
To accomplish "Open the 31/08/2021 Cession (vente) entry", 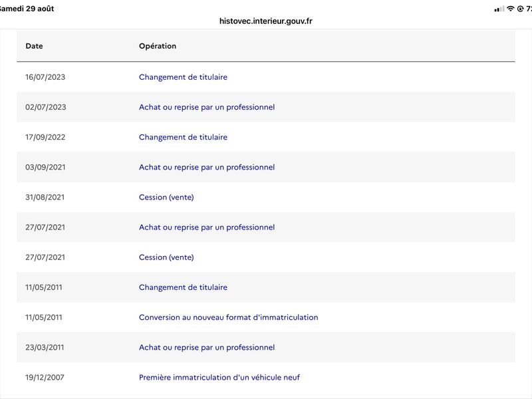I will pyautogui.click(x=166, y=197).
